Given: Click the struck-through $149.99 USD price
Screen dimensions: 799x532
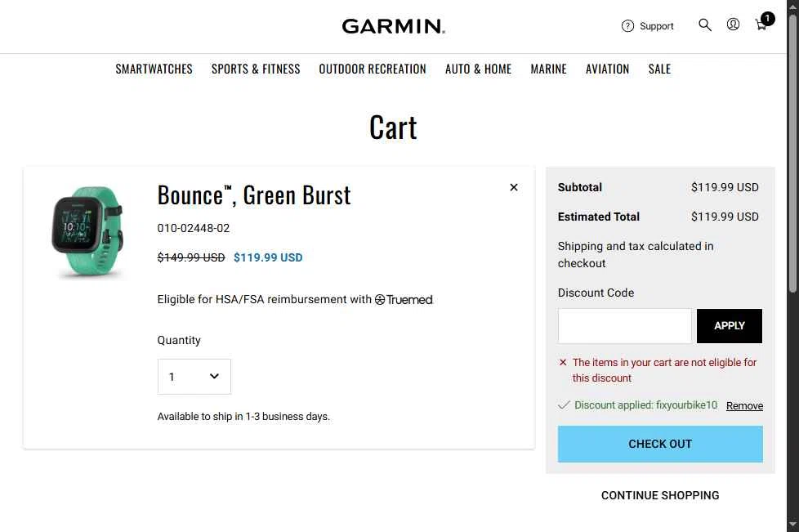Looking at the screenshot, I should point(191,258).
